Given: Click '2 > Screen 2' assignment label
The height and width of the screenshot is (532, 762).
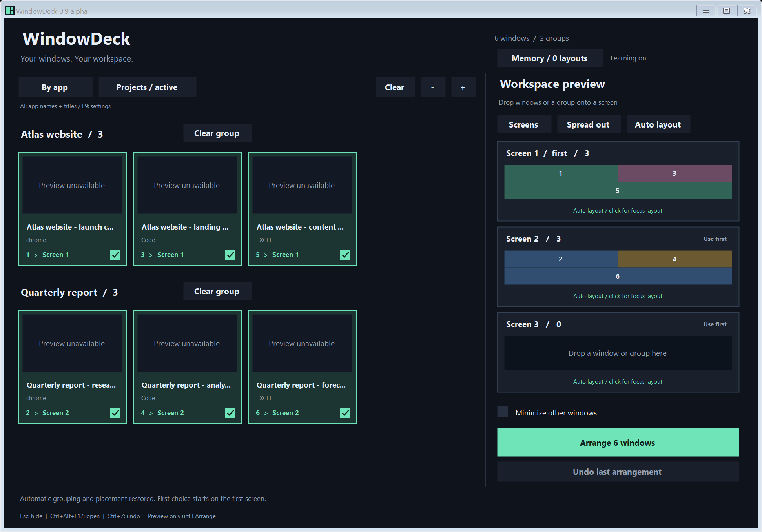Looking at the screenshot, I should coord(47,413).
